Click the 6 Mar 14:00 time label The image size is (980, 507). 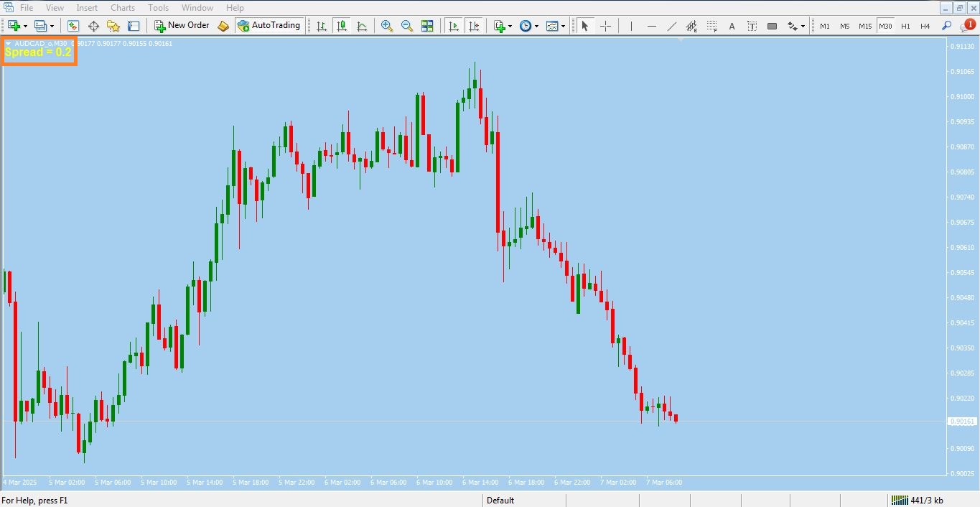480,483
